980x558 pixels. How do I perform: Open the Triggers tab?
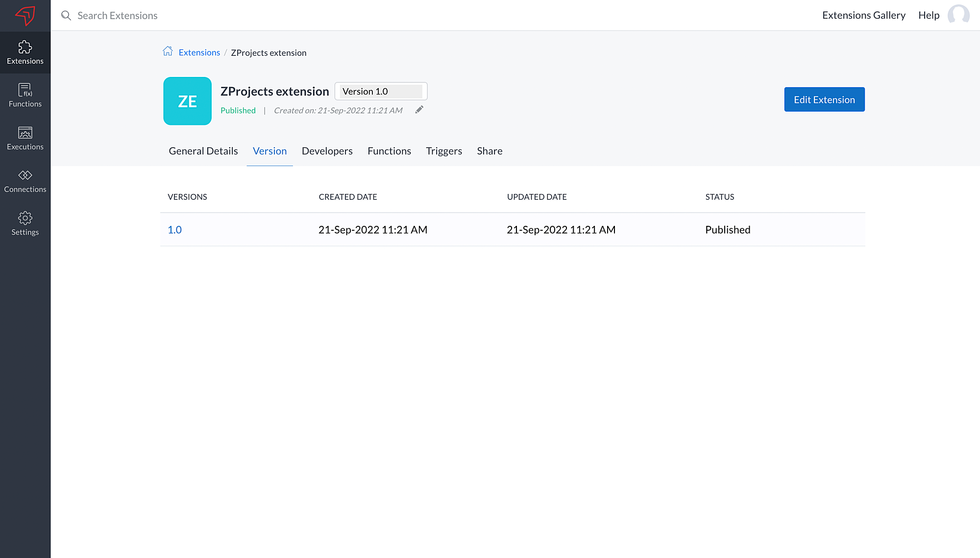tap(443, 151)
